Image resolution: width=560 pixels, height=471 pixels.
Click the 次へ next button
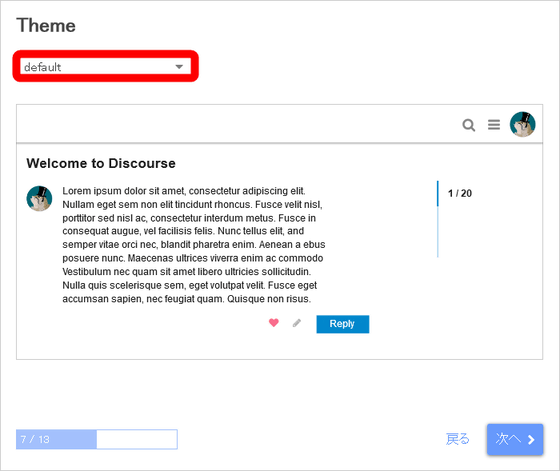(x=515, y=439)
